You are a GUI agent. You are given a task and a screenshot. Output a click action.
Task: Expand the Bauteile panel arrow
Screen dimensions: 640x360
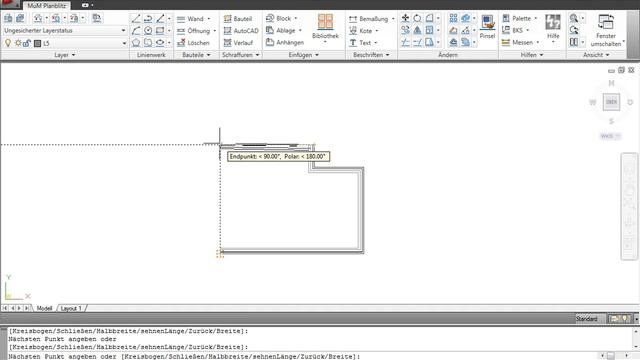[x=209, y=55]
